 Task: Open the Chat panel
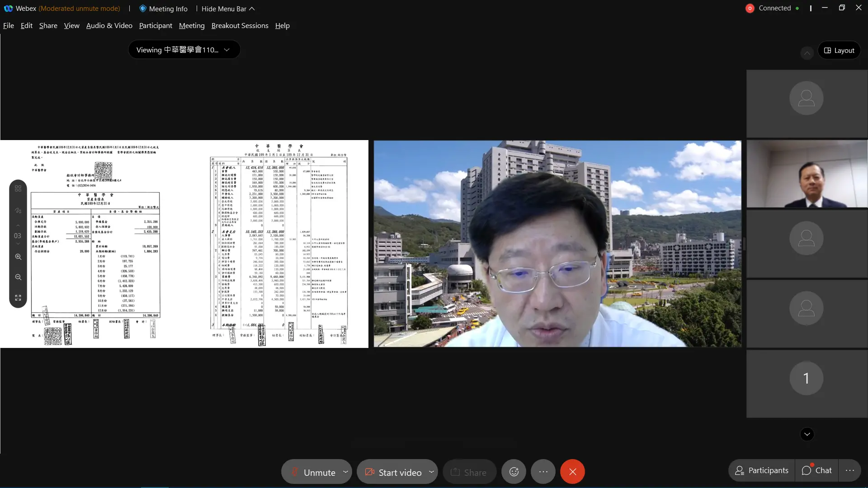click(816, 470)
